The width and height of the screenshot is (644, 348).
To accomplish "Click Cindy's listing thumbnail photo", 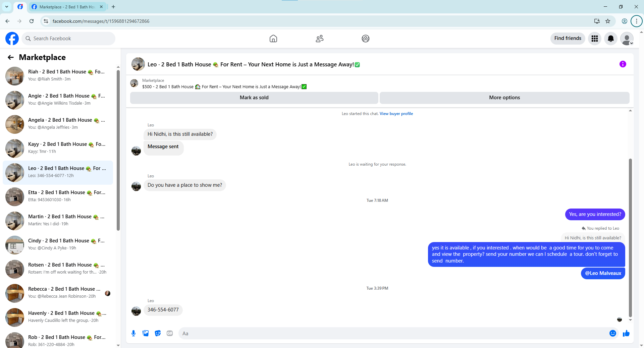I will [15, 245].
